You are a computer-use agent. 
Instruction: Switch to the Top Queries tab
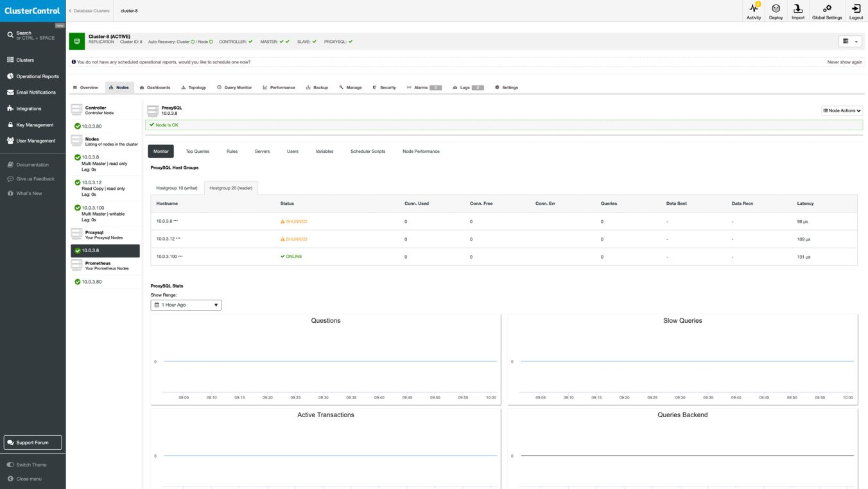tap(197, 151)
